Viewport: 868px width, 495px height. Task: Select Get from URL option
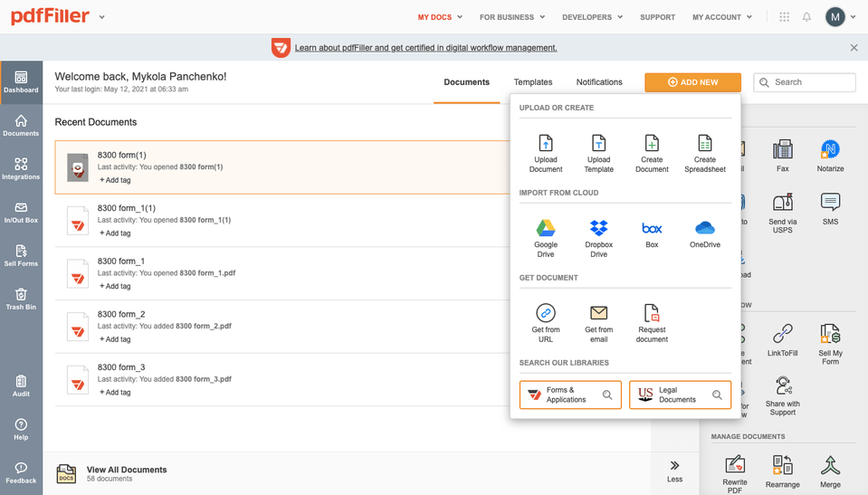(x=546, y=323)
